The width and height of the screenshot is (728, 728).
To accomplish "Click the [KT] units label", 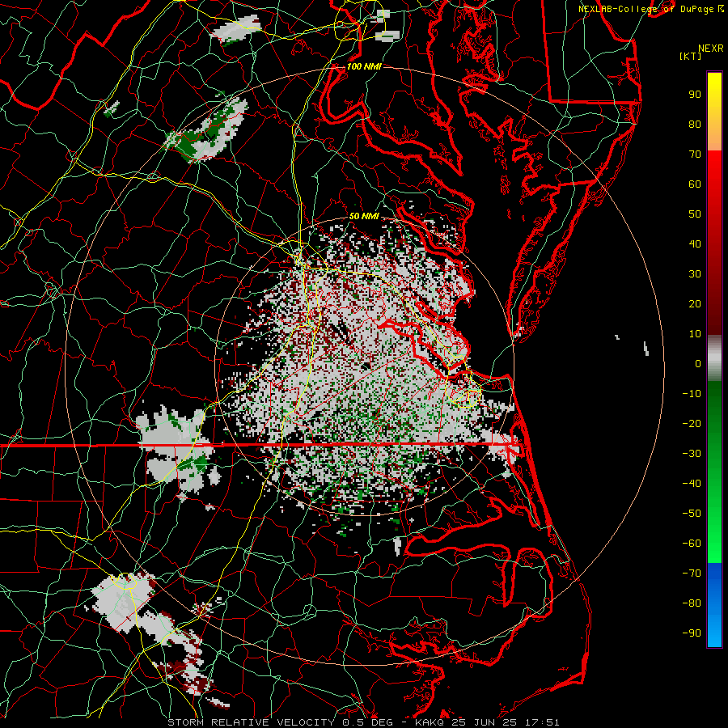I will tap(691, 56).
